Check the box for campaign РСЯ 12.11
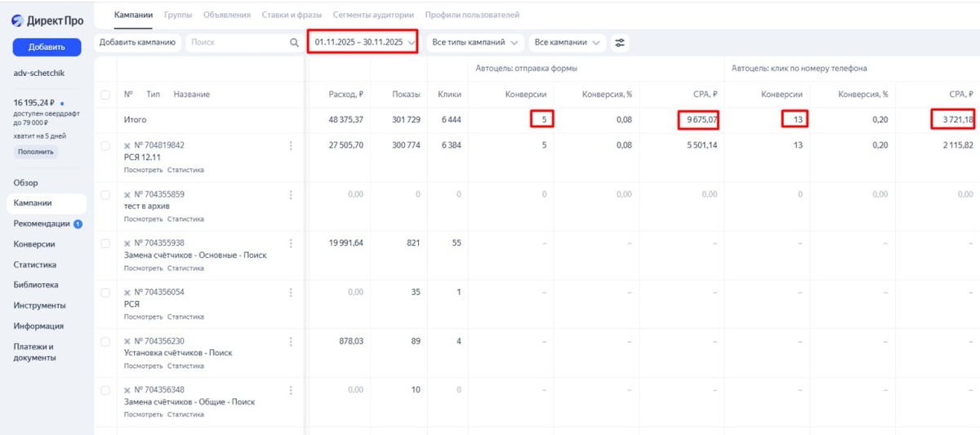Image resolution: width=980 pixels, height=435 pixels. (105, 146)
